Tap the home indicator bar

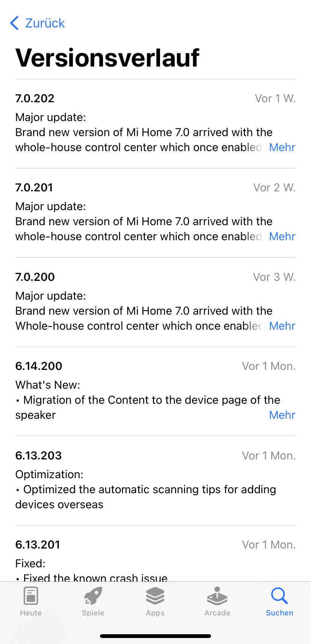[x=155, y=636]
